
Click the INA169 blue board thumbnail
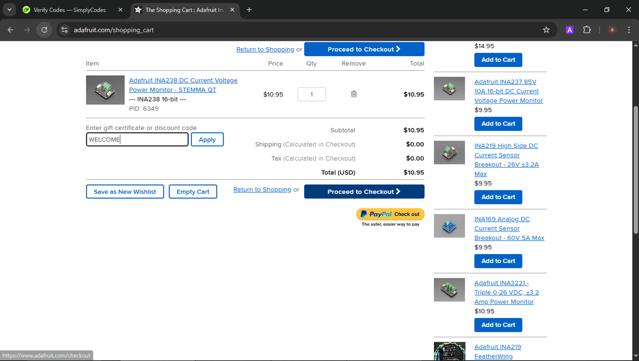coord(449,226)
